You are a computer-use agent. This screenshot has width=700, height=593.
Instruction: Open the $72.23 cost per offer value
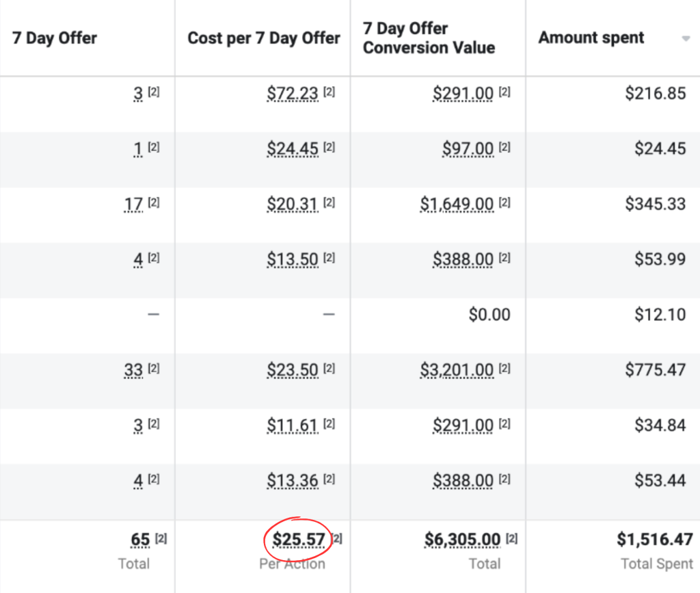click(x=293, y=93)
